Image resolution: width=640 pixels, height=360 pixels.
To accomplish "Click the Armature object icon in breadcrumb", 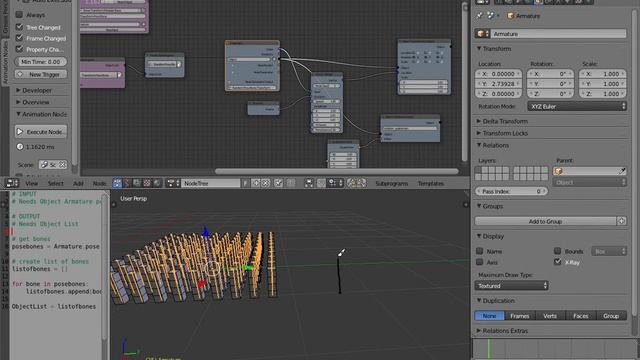I will click(x=510, y=16).
